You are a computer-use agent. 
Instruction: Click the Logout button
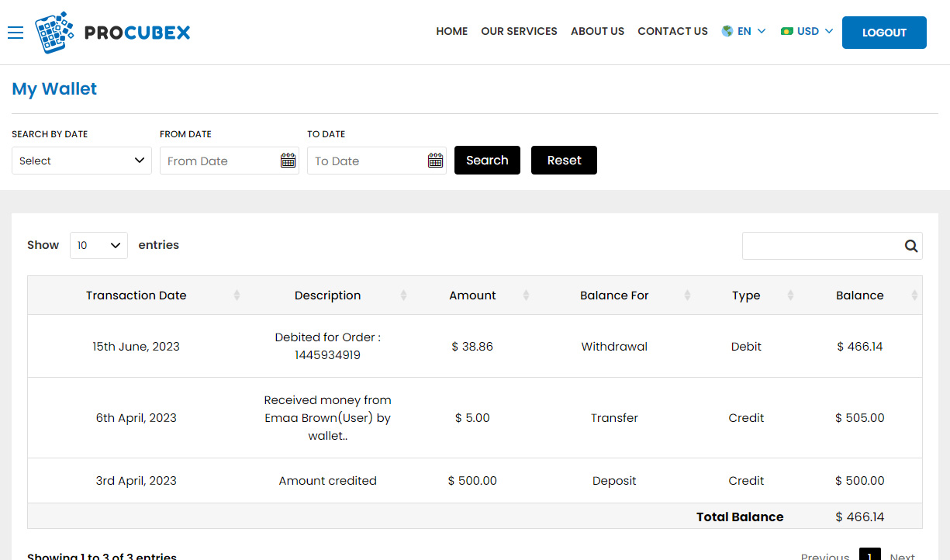pyautogui.click(x=884, y=33)
